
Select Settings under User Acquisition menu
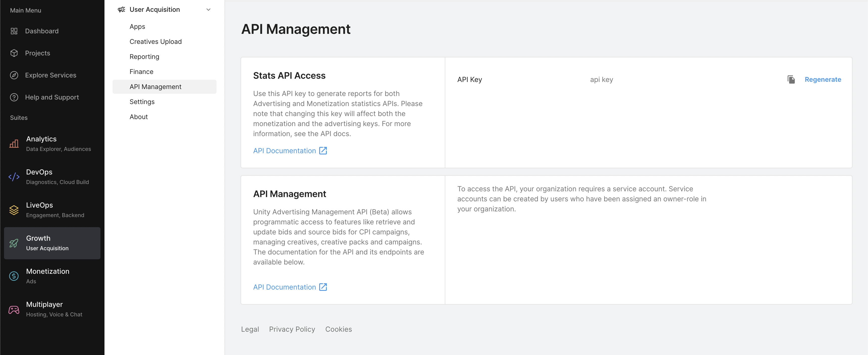tap(142, 101)
